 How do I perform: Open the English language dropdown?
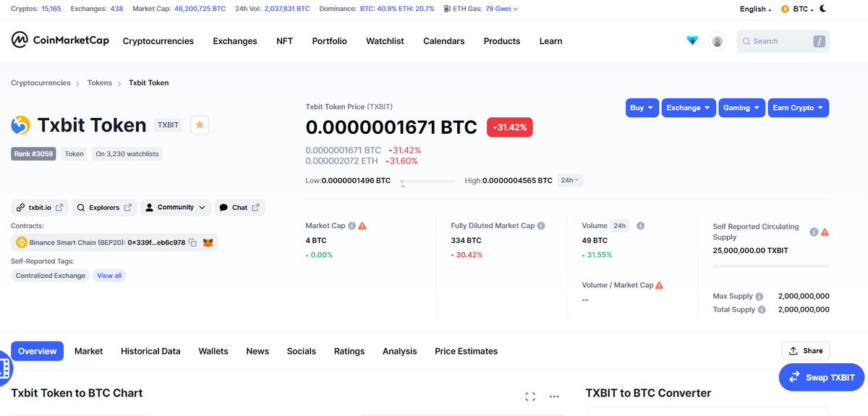click(755, 9)
